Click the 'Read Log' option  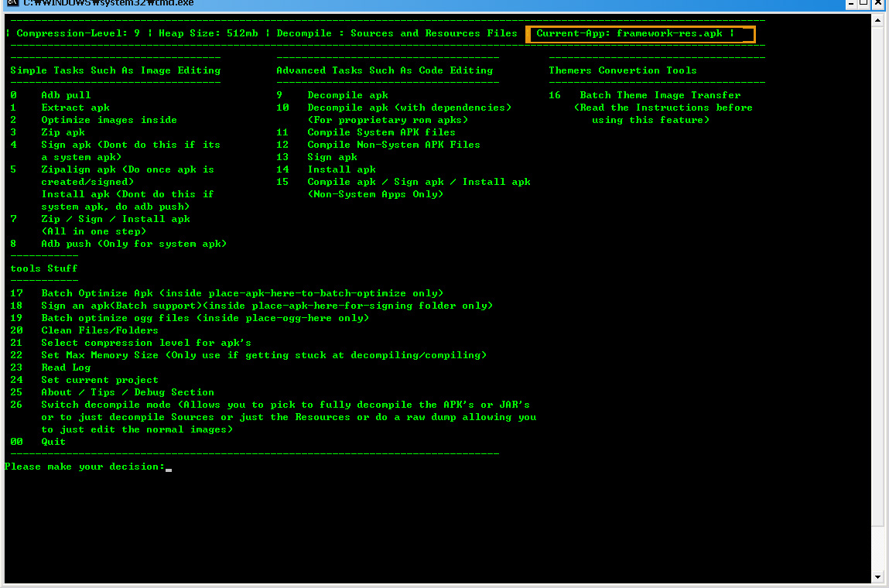tap(66, 367)
